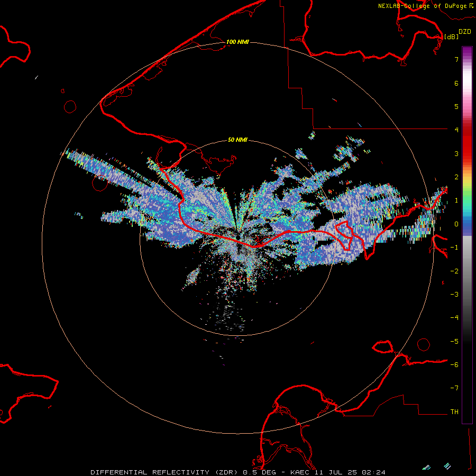Click the -2 value on the color scale

click(454, 271)
